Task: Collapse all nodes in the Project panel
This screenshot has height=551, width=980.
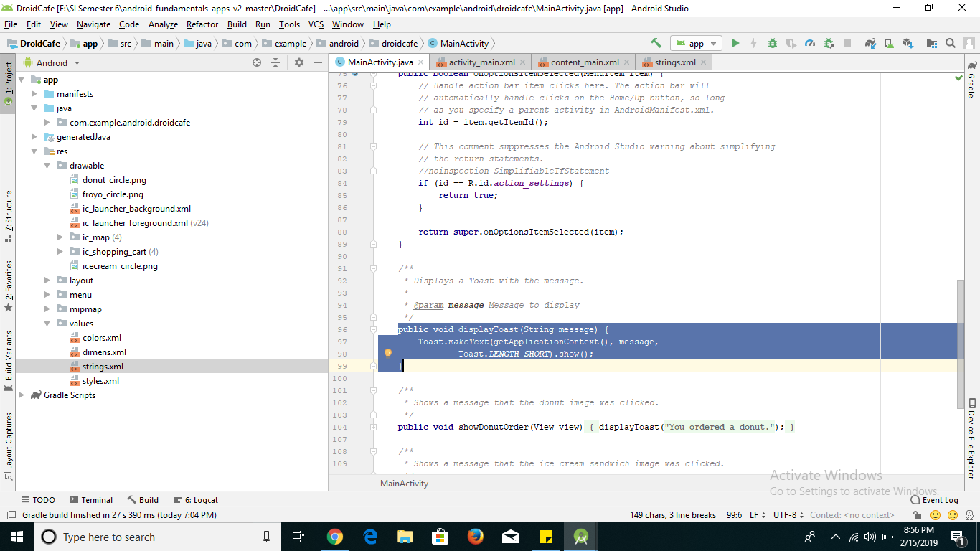Action: tap(275, 62)
